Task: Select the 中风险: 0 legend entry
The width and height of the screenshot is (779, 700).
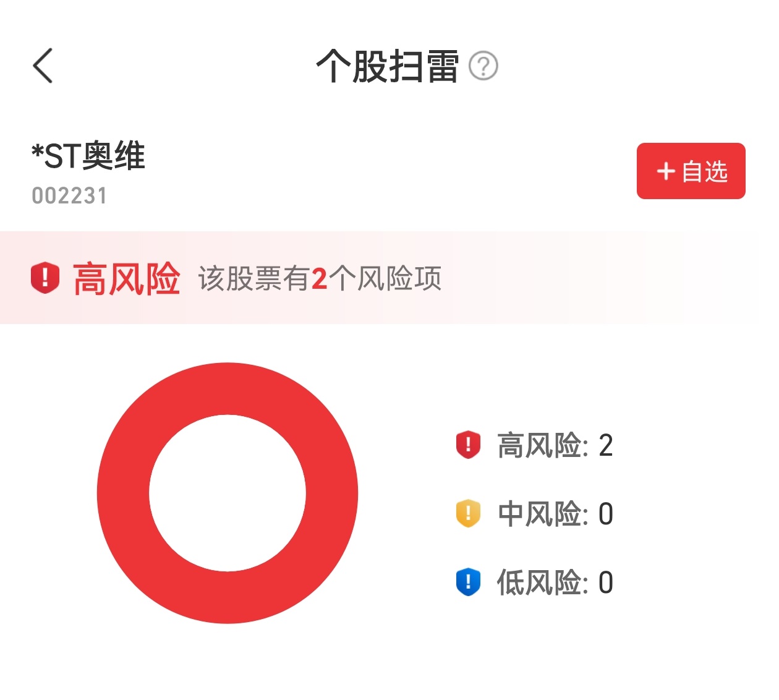Action: click(555, 514)
